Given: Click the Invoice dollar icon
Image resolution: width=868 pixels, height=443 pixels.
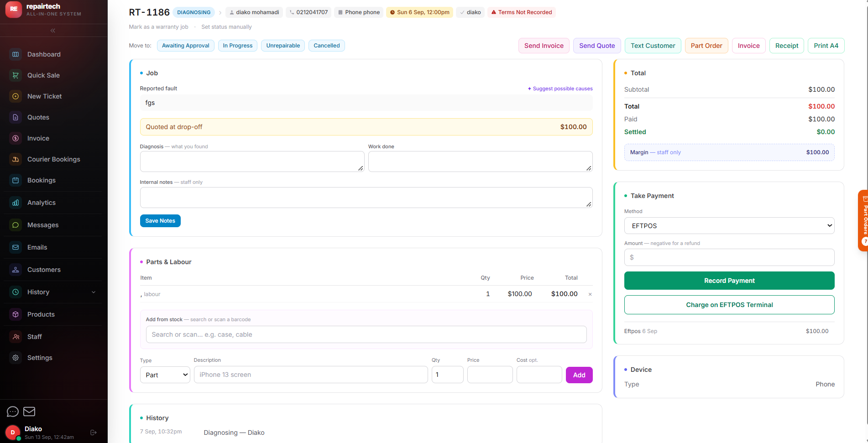Looking at the screenshot, I should 16,138.
